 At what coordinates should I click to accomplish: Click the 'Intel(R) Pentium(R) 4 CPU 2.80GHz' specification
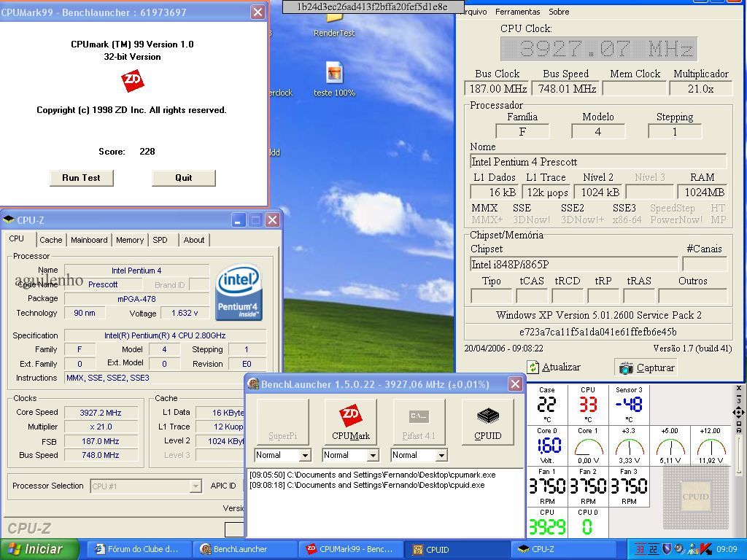[165, 335]
